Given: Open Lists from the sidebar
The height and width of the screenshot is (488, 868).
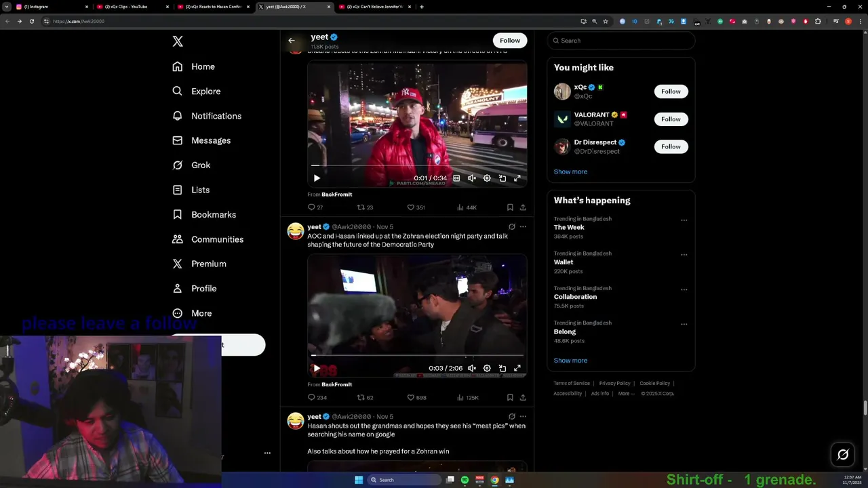Looking at the screenshot, I should [x=191, y=190].
